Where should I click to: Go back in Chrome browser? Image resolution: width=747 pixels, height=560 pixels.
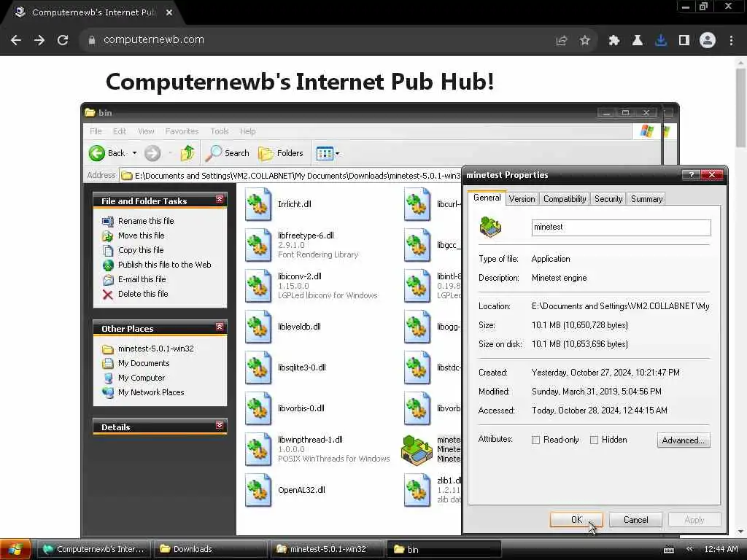pos(16,41)
